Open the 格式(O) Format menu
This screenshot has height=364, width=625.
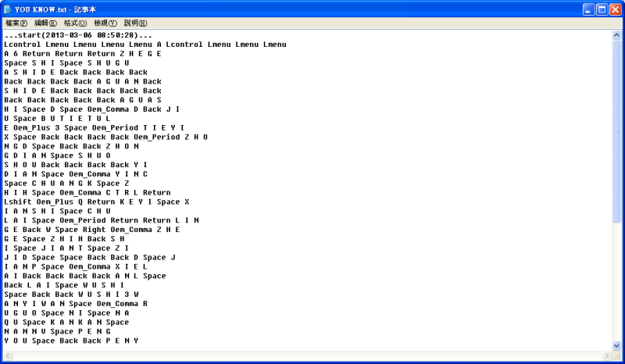[x=75, y=23]
